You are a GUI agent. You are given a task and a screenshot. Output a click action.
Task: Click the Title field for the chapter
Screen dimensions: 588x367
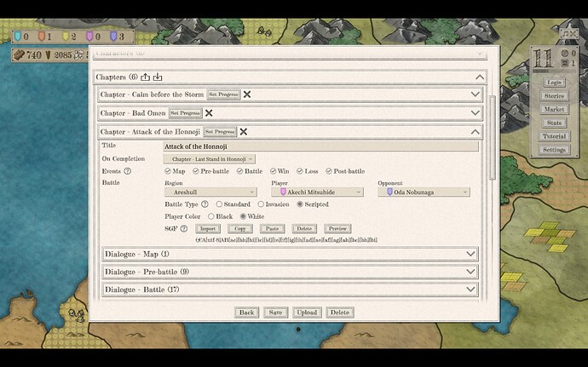(x=320, y=147)
